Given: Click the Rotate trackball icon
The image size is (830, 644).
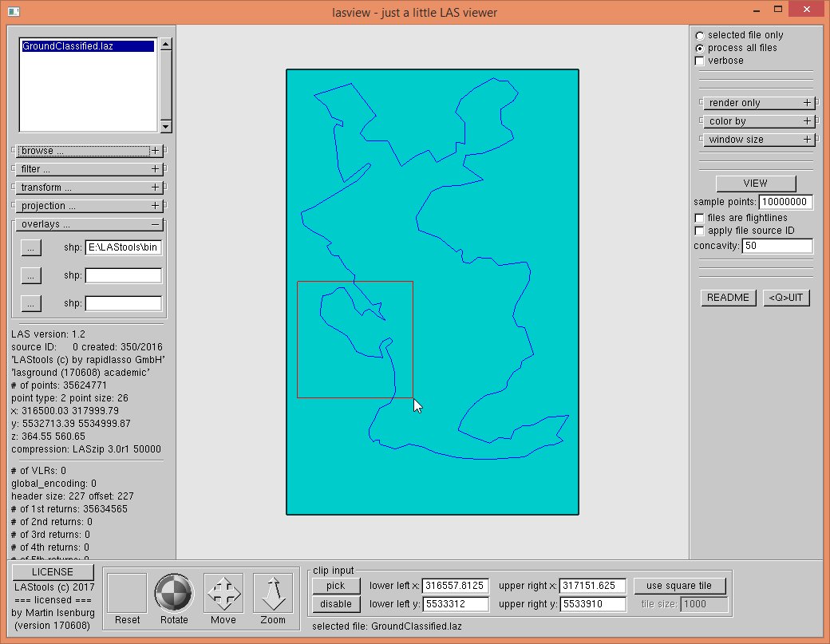Looking at the screenshot, I should point(174,593).
